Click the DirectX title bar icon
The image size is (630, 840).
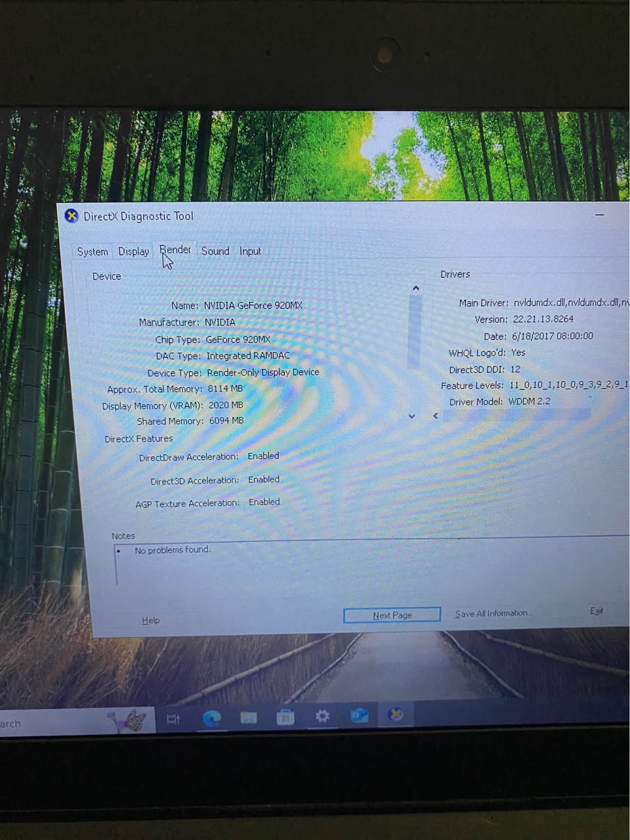click(x=72, y=215)
